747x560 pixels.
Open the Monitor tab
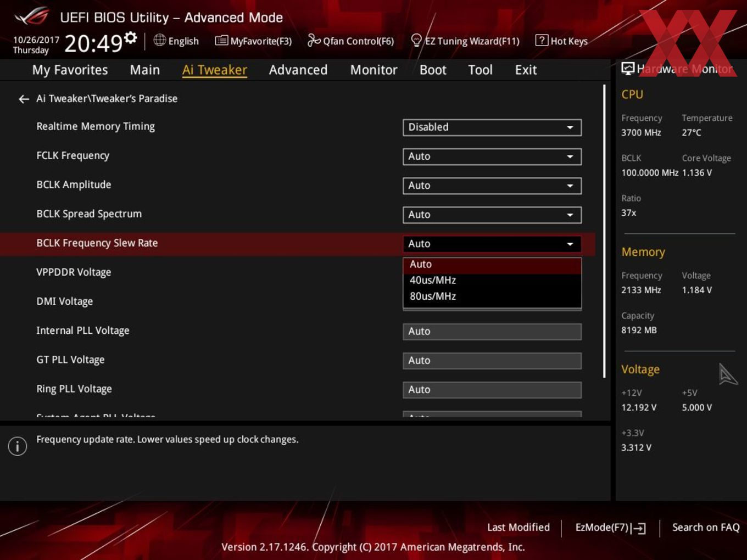coord(374,70)
